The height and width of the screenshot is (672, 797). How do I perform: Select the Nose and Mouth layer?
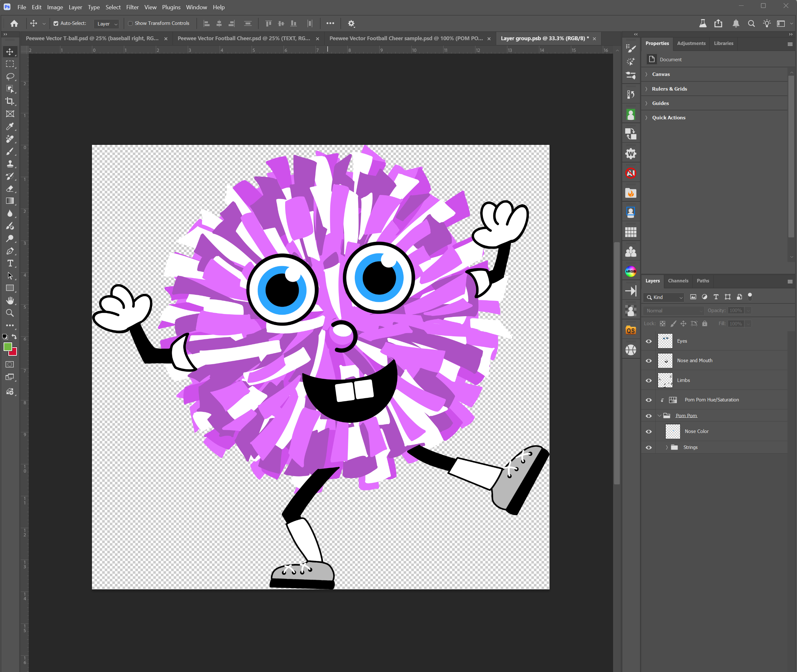click(695, 360)
